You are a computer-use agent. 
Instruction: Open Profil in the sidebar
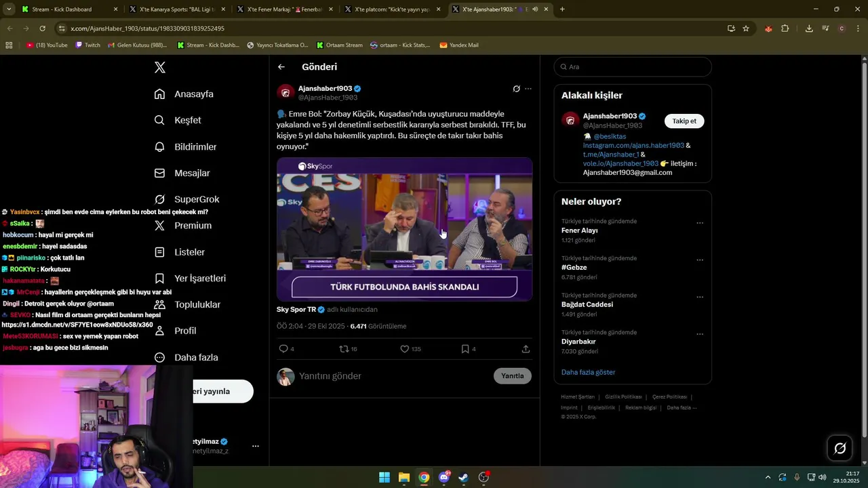(x=175, y=331)
